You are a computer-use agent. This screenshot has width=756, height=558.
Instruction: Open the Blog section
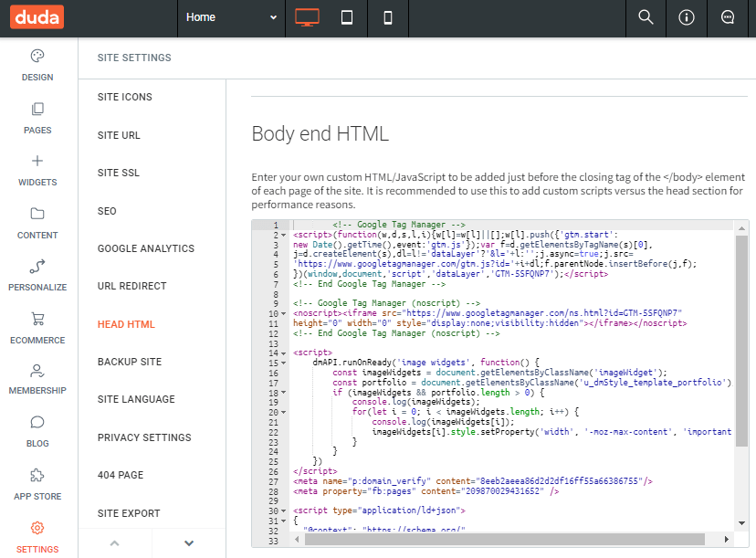click(37, 432)
